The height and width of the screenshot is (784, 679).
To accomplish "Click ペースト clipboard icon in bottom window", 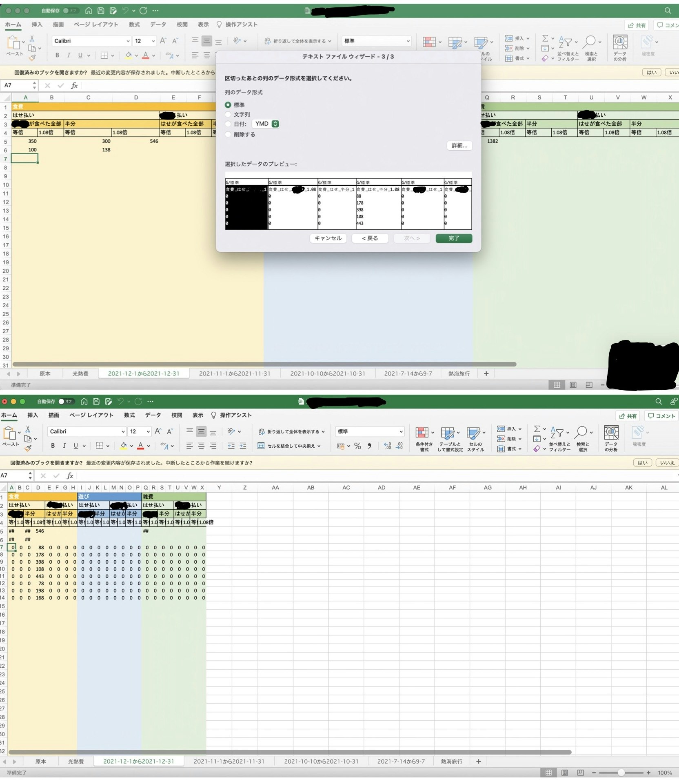I will 9,433.
